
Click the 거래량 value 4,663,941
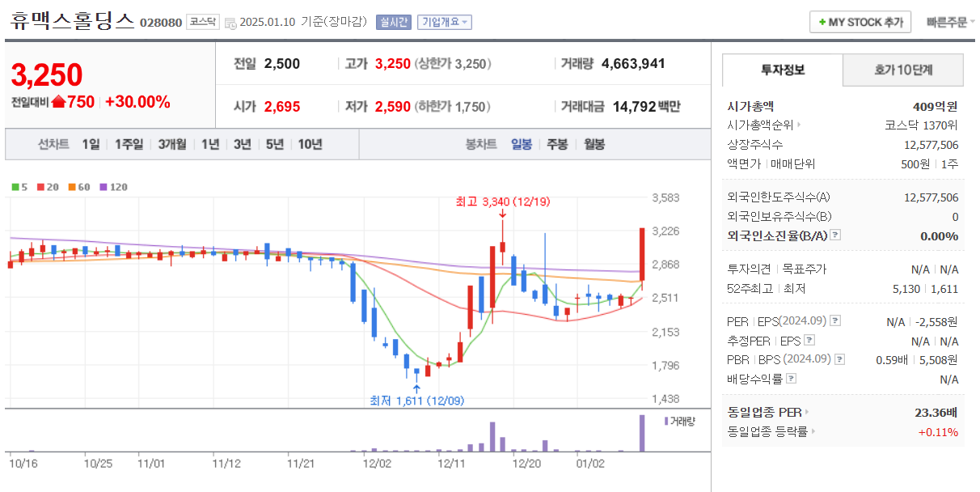tap(633, 63)
